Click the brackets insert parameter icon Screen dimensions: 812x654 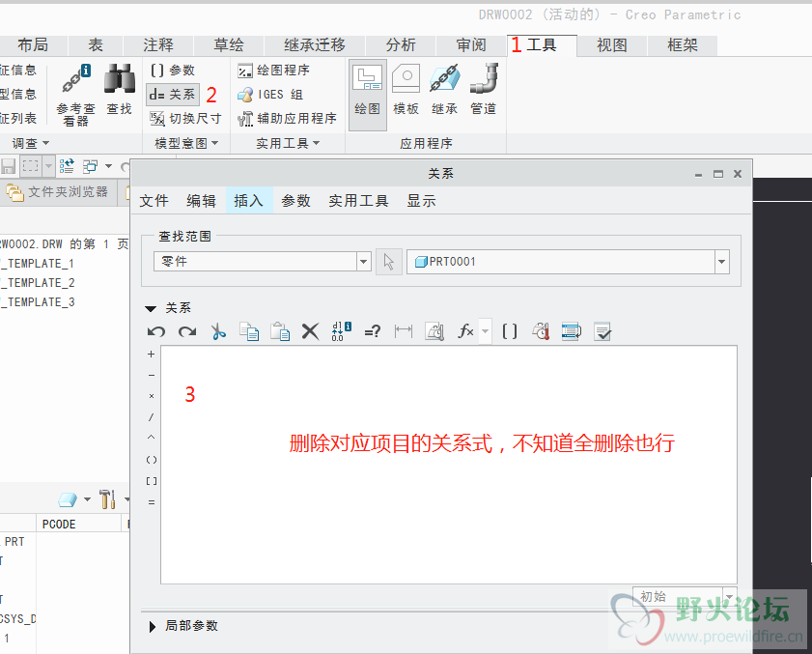pyautogui.click(x=510, y=331)
